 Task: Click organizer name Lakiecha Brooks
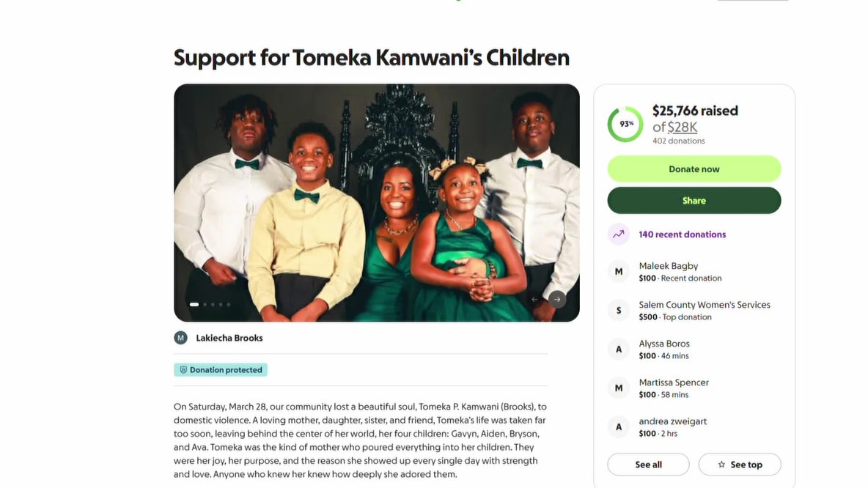click(x=229, y=338)
